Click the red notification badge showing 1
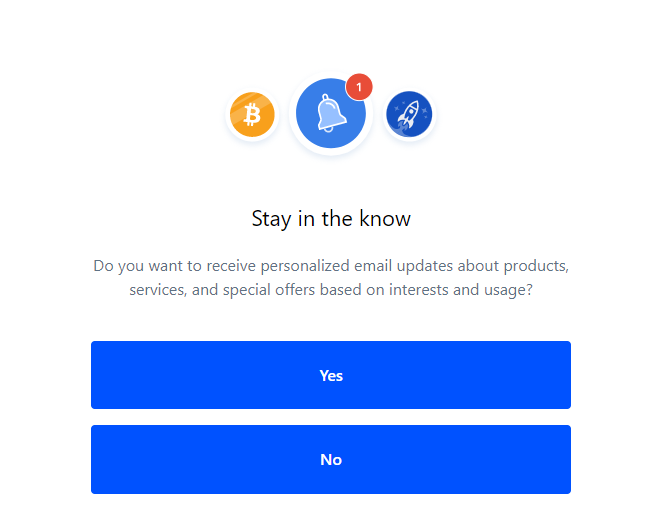655x521 pixels. coord(359,87)
